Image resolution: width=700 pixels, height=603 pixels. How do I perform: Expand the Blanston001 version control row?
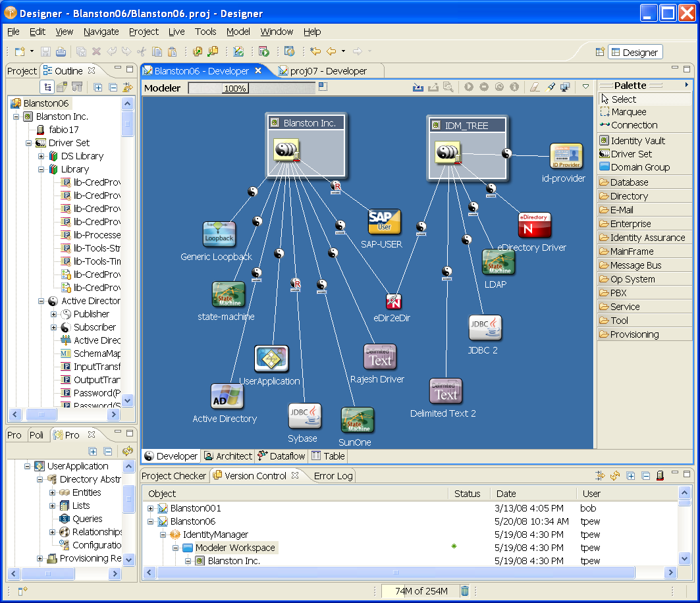150,508
